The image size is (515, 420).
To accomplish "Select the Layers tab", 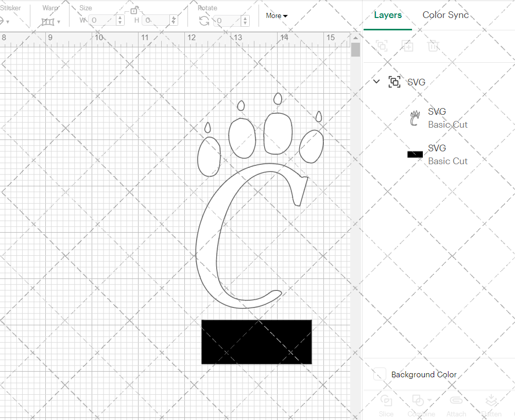I will pos(388,15).
